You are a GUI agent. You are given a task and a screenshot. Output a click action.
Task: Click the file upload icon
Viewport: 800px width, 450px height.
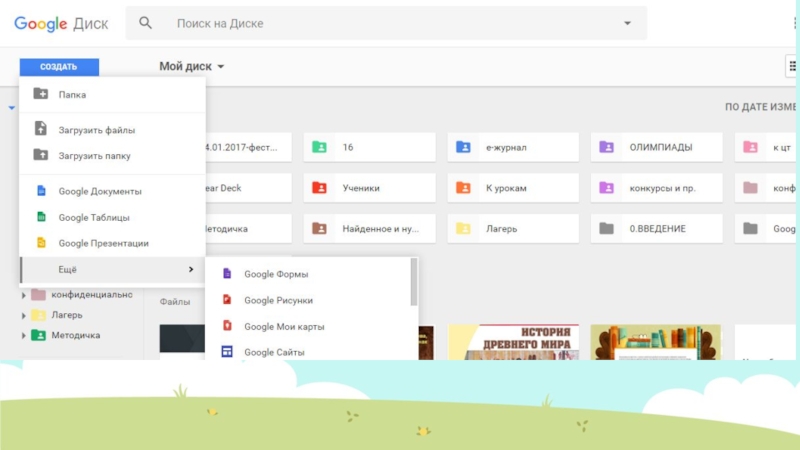tap(41, 129)
